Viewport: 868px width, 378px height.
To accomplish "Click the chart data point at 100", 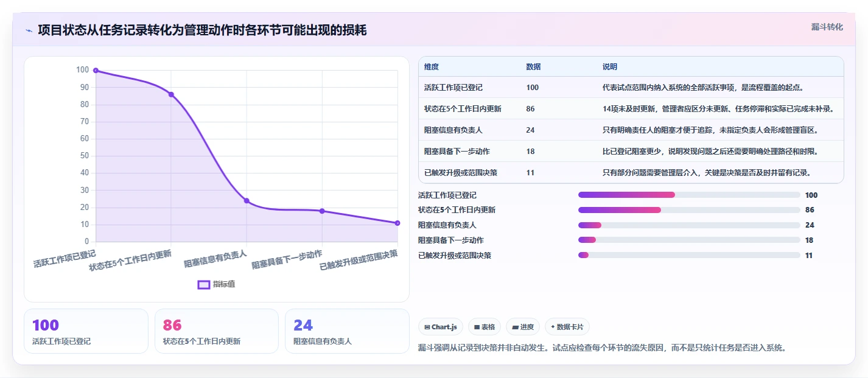I will (x=96, y=71).
